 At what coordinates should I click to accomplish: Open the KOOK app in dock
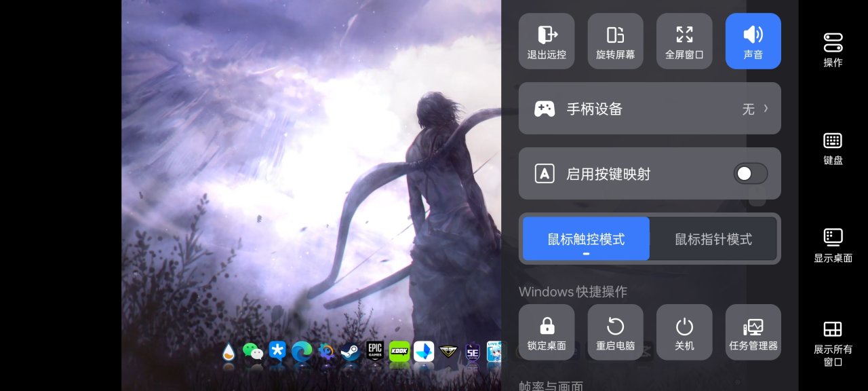point(399,352)
